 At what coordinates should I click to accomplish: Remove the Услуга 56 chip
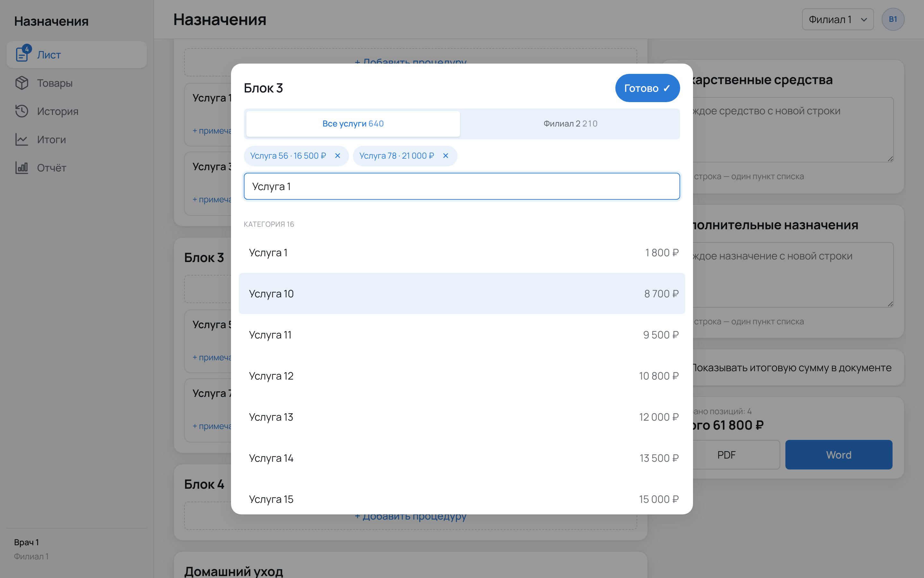click(338, 156)
